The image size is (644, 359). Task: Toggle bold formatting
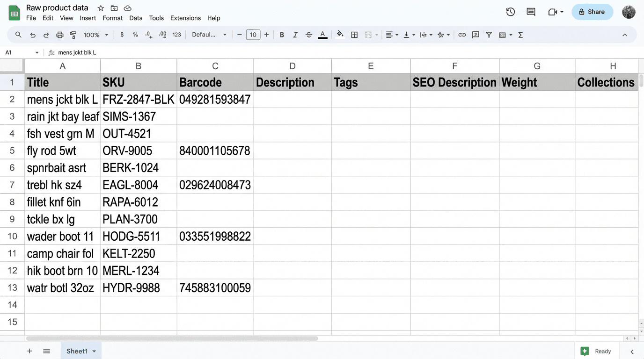click(282, 35)
